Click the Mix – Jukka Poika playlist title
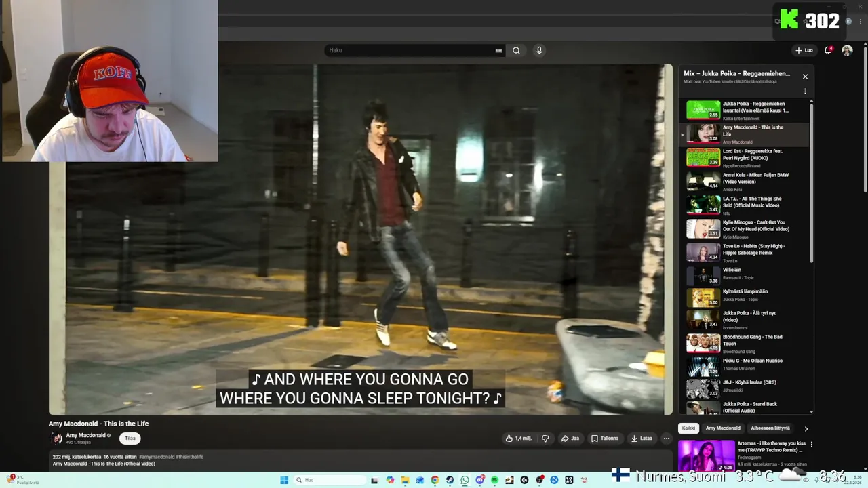Screen dimensions: 868x488 point(736,73)
